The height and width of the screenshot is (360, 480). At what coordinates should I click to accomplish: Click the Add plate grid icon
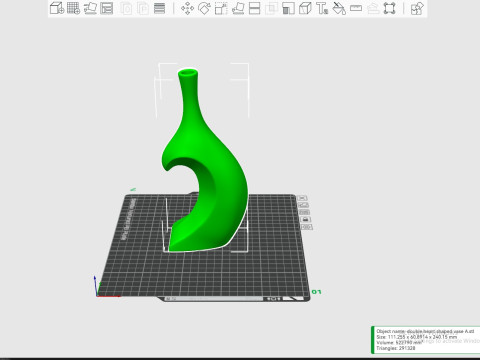tap(73, 8)
